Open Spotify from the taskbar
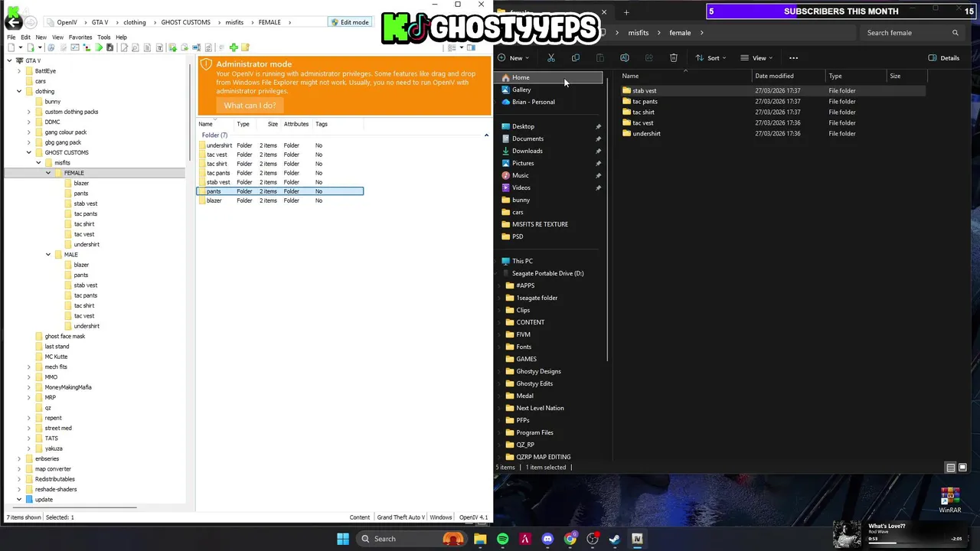This screenshot has width=980, height=551. pos(502,539)
